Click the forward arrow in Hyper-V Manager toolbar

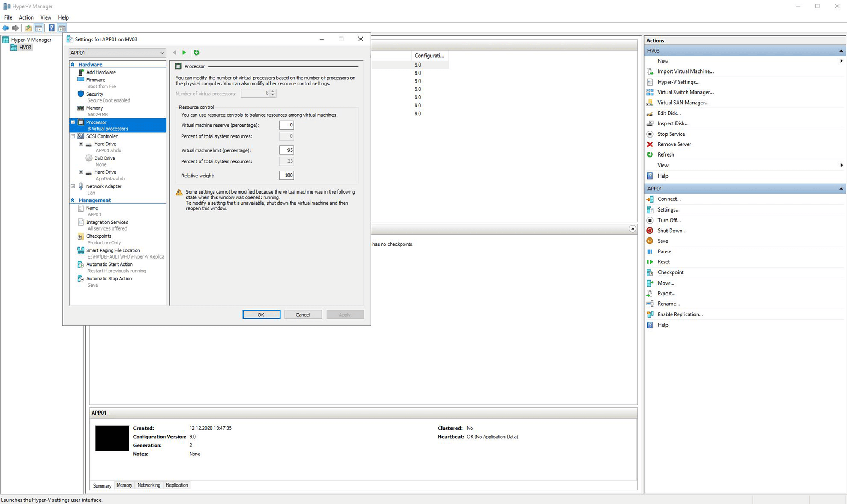pyautogui.click(x=15, y=28)
